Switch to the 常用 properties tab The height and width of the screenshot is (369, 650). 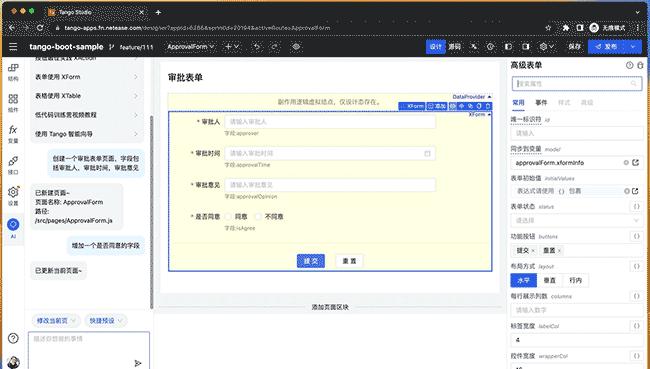coord(518,102)
